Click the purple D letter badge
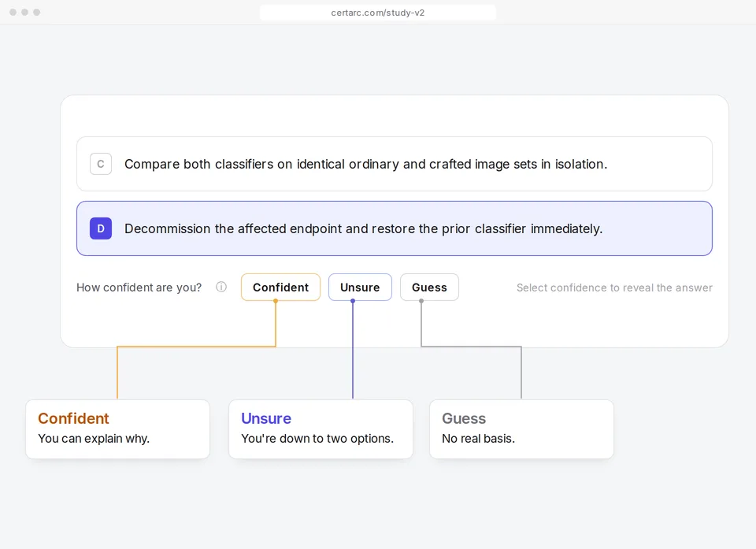This screenshot has width=756, height=549. pos(101,228)
